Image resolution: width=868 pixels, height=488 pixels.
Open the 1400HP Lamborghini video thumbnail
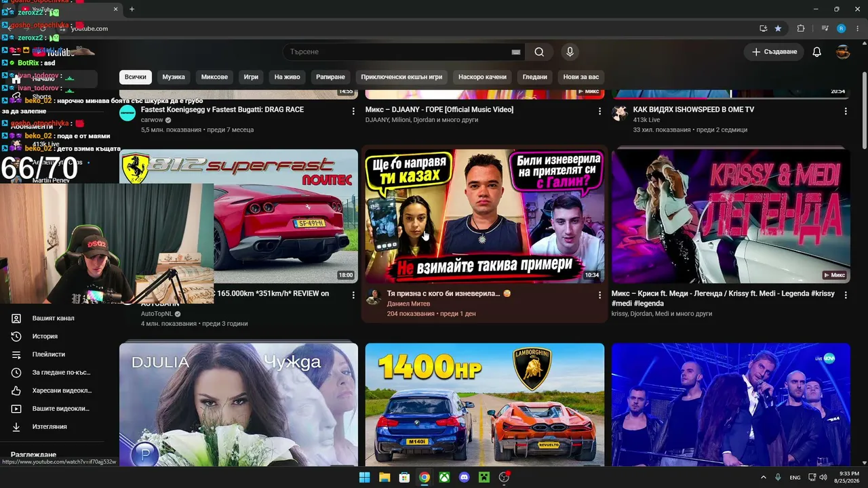pos(485,405)
